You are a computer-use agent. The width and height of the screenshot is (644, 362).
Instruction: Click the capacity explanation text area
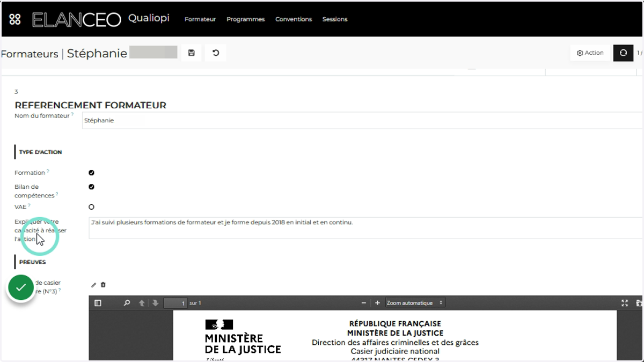coord(366,228)
